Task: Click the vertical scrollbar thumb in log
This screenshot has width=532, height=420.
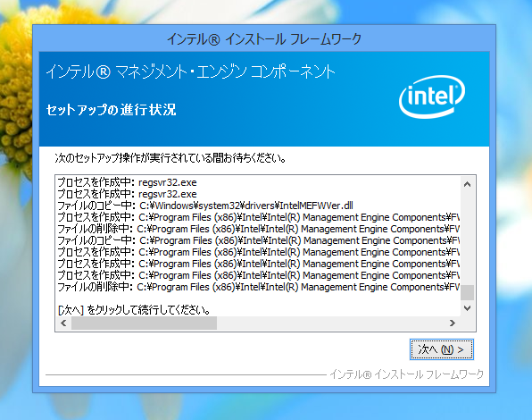Action: [467, 293]
